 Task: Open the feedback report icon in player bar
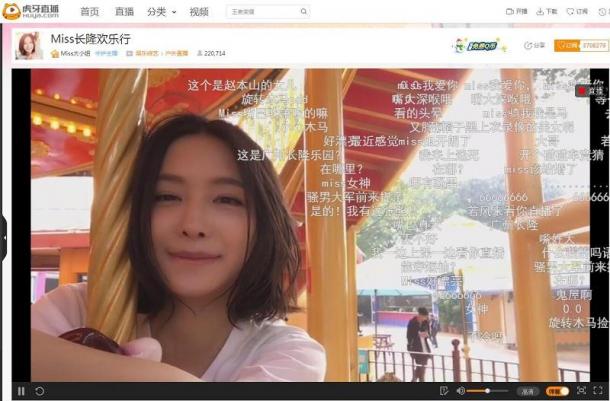[x=444, y=391]
